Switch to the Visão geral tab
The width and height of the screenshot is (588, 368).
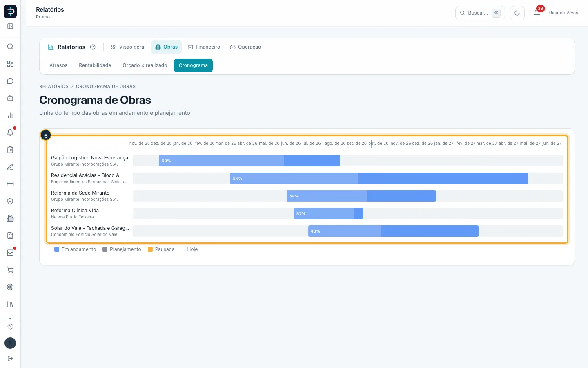pyautogui.click(x=128, y=47)
